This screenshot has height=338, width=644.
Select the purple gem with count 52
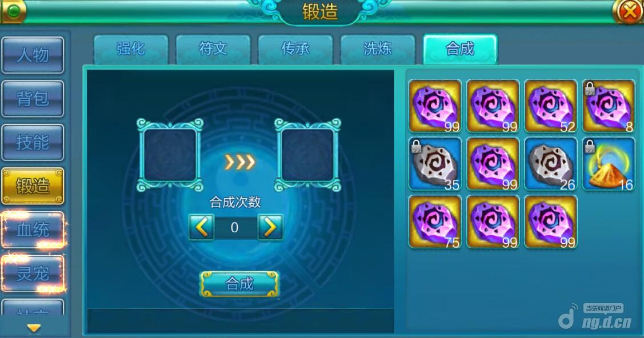pyautogui.click(x=551, y=106)
